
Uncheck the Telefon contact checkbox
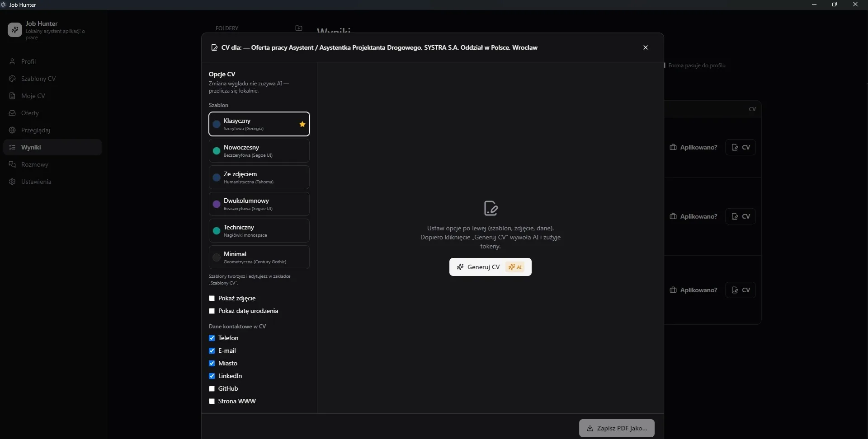click(212, 338)
